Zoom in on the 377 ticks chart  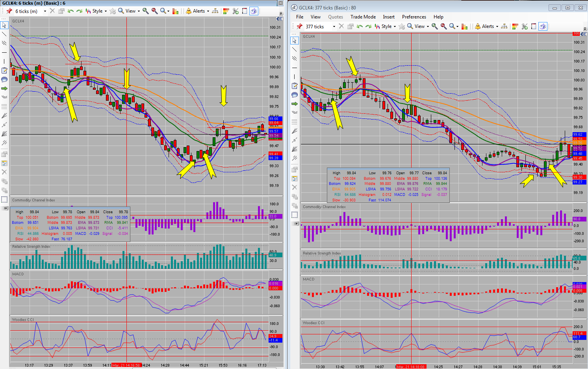pyautogui.click(x=435, y=26)
